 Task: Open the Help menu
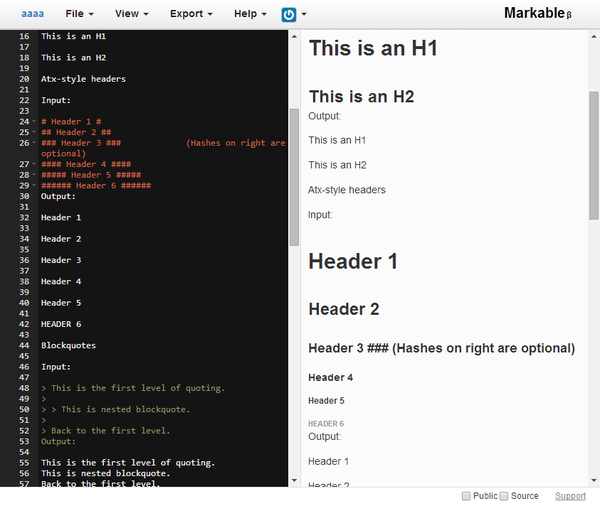[250, 14]
